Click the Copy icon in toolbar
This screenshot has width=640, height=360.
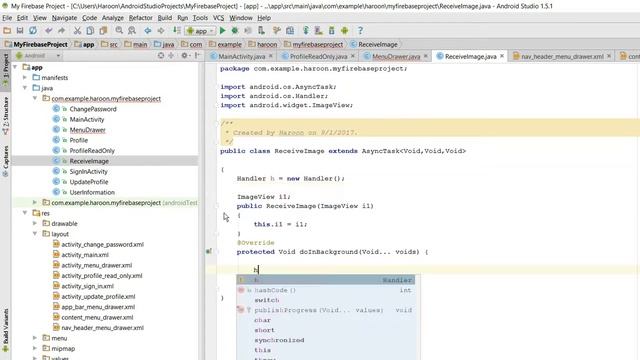[90, 31]
